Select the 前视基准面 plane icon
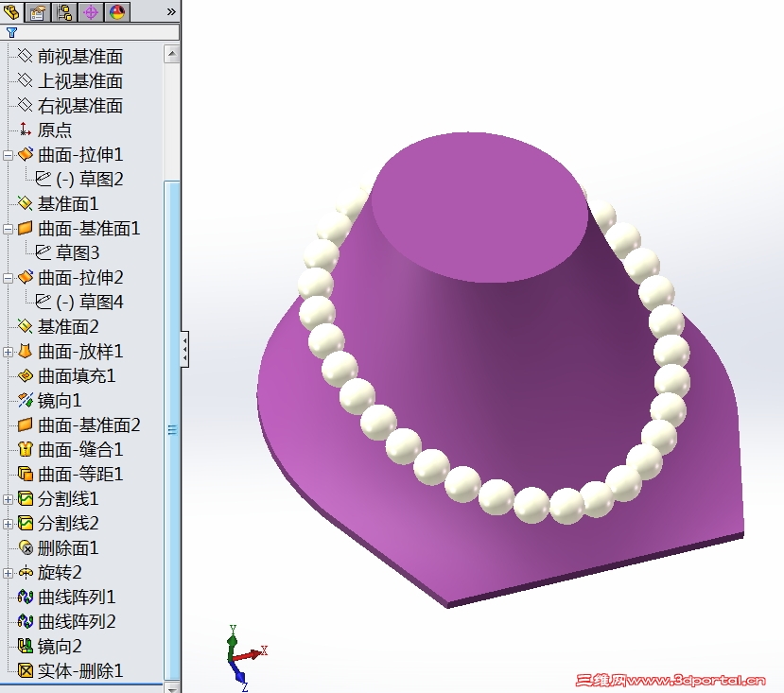This screenshot has height=693, width=784. click(x=25, y=56)
